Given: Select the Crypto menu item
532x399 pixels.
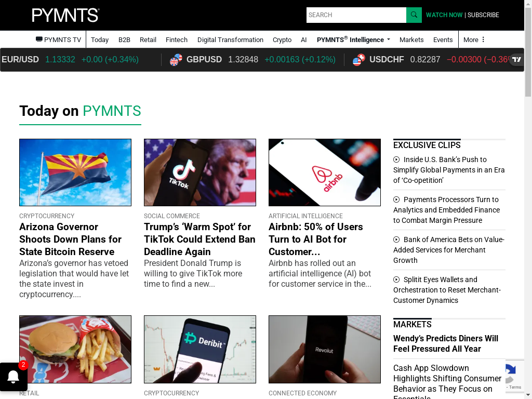Looking at the screenshot, I should pyautogui.click(x=282, y=39).
